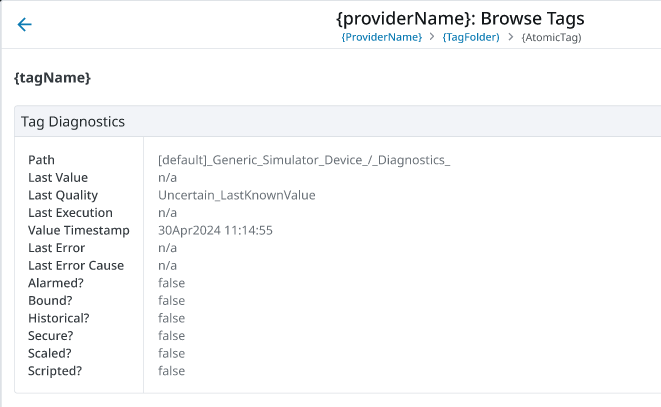The image size is (661, 407).
Task: Select the Uncertain_LastKnownValue quality value
Action: tap(236, 195)
